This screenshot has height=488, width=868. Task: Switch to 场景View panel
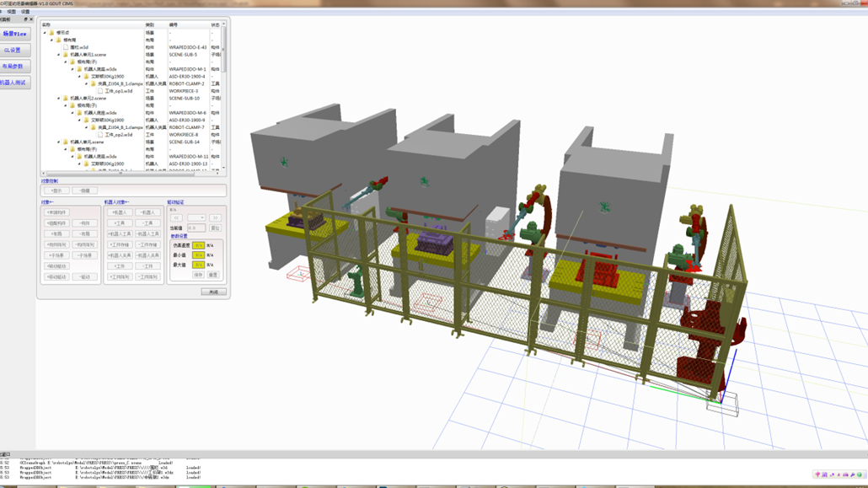coord(15,34)
